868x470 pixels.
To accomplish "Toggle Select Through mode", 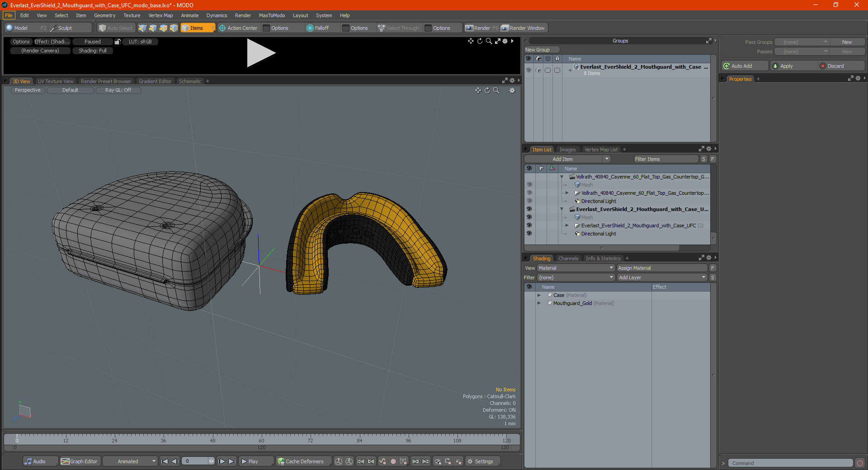I will click(x=399, y=28).
